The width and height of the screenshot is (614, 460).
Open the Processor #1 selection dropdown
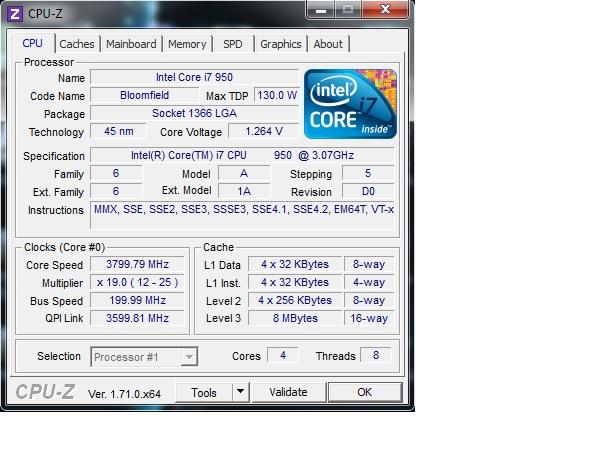click(x=144, y=357)
